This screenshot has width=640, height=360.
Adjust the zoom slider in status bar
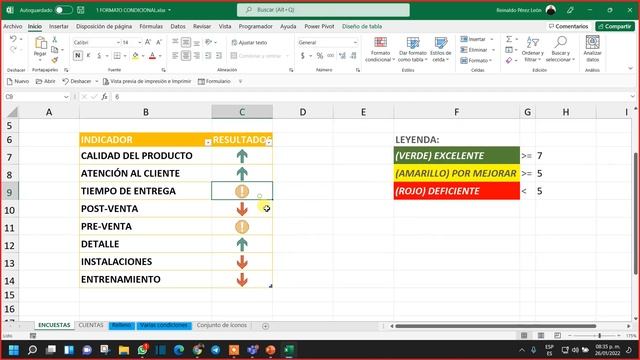(599, 336)
